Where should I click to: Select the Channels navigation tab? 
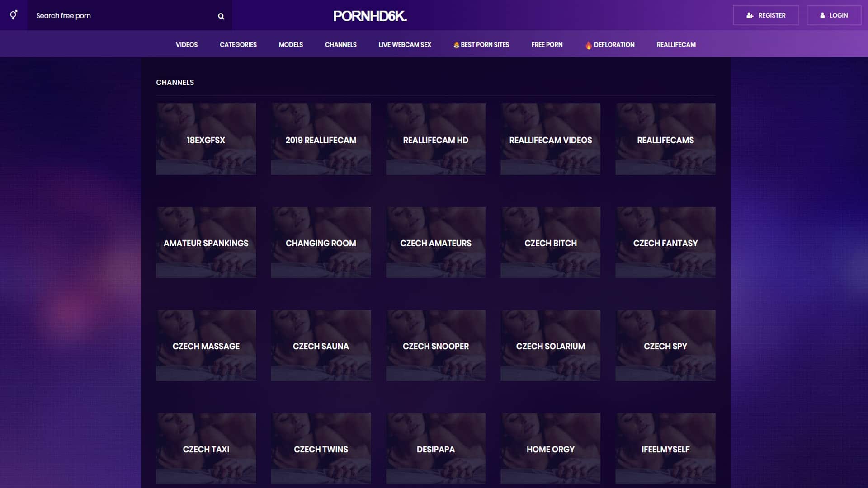[340, 45]
